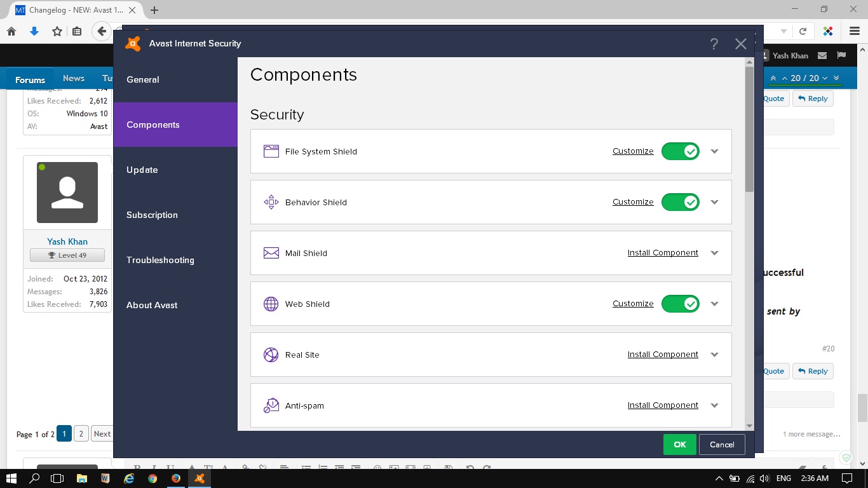Click the Behavior Shield icon
The image size is (868, 488).
[271, 202]
